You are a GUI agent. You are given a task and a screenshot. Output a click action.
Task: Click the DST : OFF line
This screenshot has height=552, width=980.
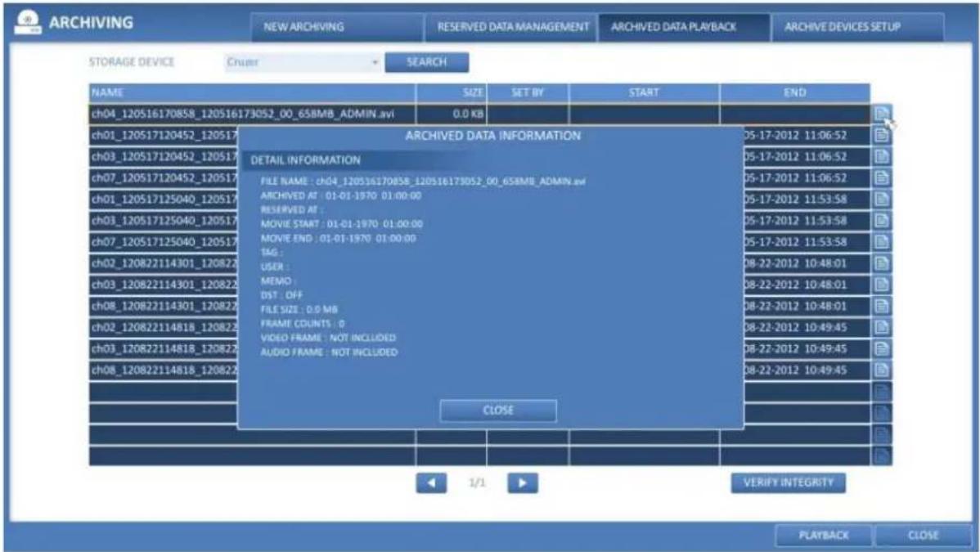[281, 295]
